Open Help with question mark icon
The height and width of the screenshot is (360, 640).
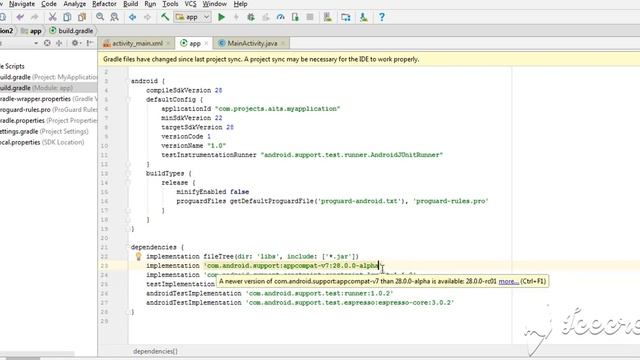[x=381, y=17]
